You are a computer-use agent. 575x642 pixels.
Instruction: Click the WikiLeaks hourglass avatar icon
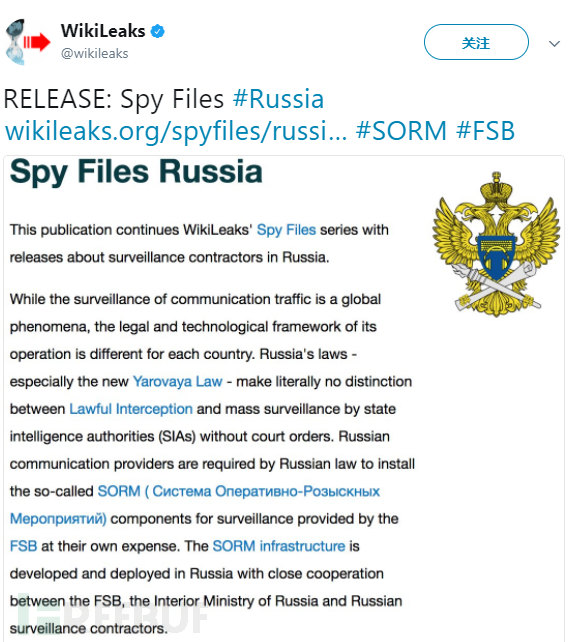[x=15, y=42]
